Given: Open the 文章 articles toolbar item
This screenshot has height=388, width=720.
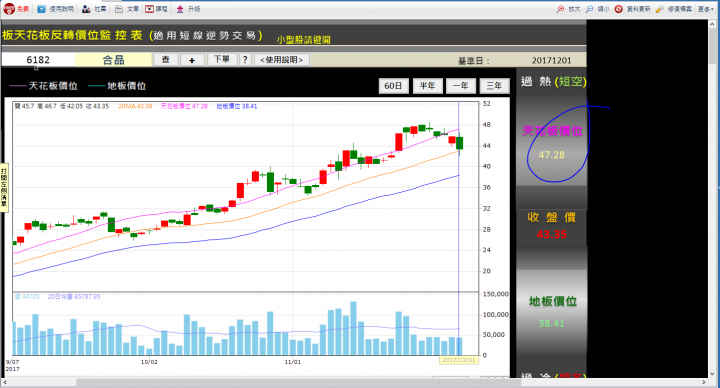Looking at the screenshot, I should pyautogui.click(x=127, y=9).
